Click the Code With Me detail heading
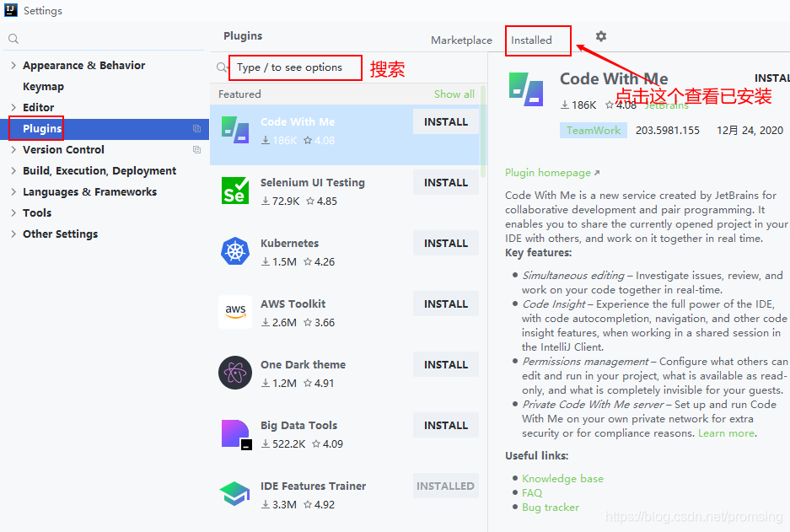The image size is (790, 532). (x=614, y=79)
